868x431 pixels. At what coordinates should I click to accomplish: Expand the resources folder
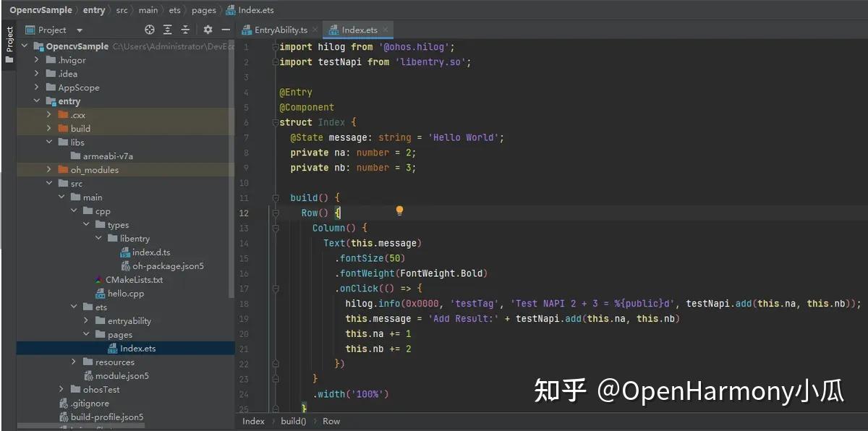72,362
